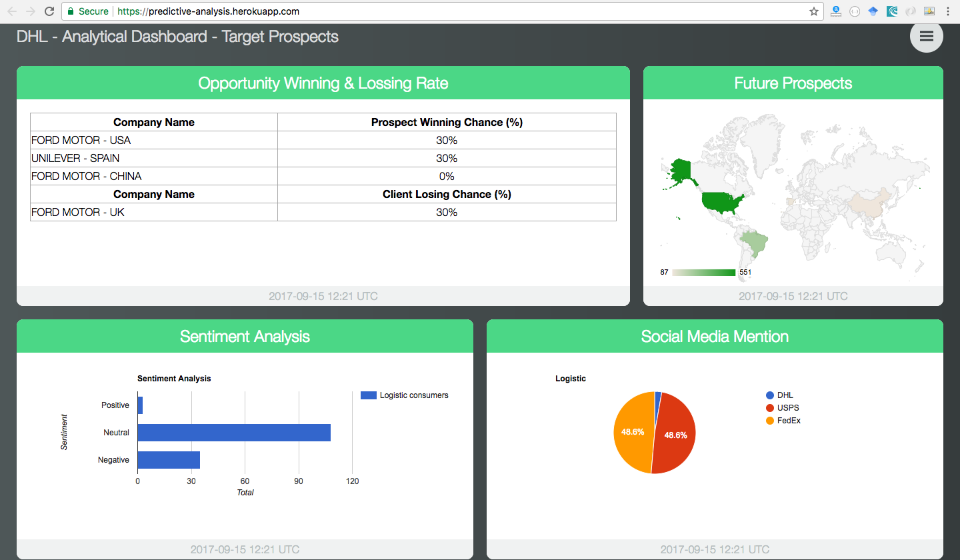
Task: Reload the page
Action: point(49,11)
